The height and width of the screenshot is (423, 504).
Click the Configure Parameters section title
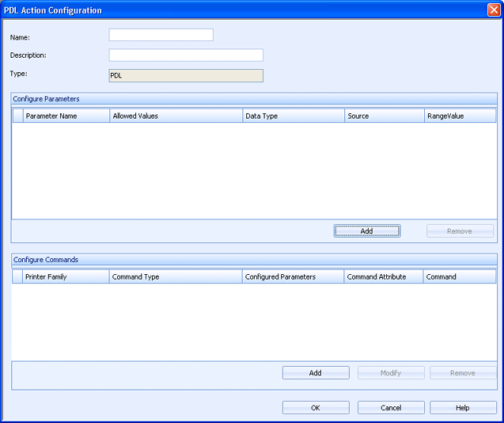46,99
